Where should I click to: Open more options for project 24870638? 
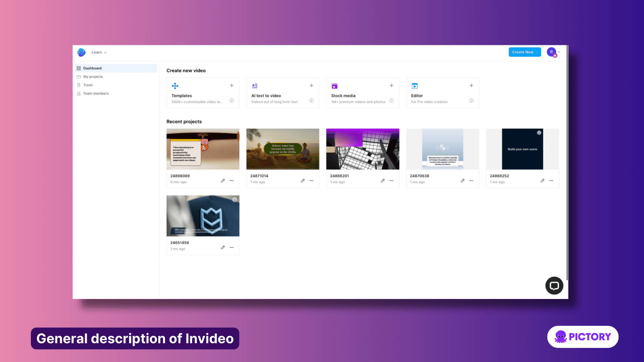coord(471,181)
